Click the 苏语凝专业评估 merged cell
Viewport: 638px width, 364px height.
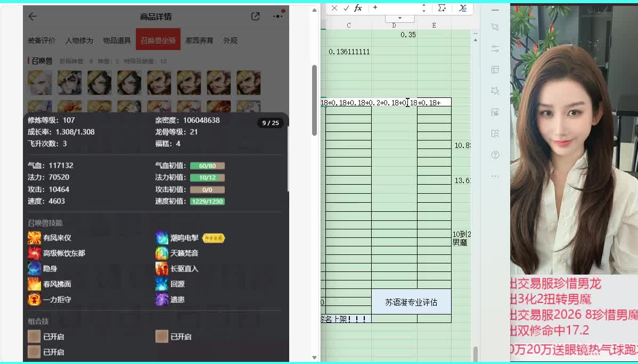[x=411, y=302]
